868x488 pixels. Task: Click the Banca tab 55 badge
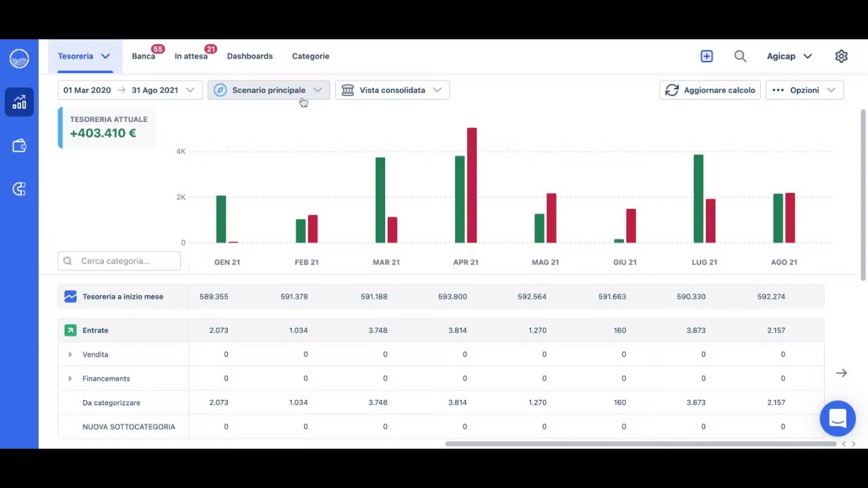pyautogui.click(x=157, y=49)
